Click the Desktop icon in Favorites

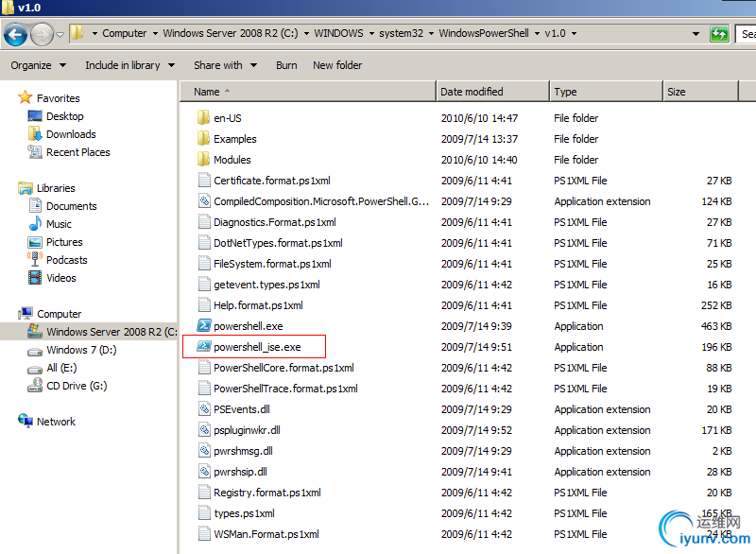(x=35, y=116)
